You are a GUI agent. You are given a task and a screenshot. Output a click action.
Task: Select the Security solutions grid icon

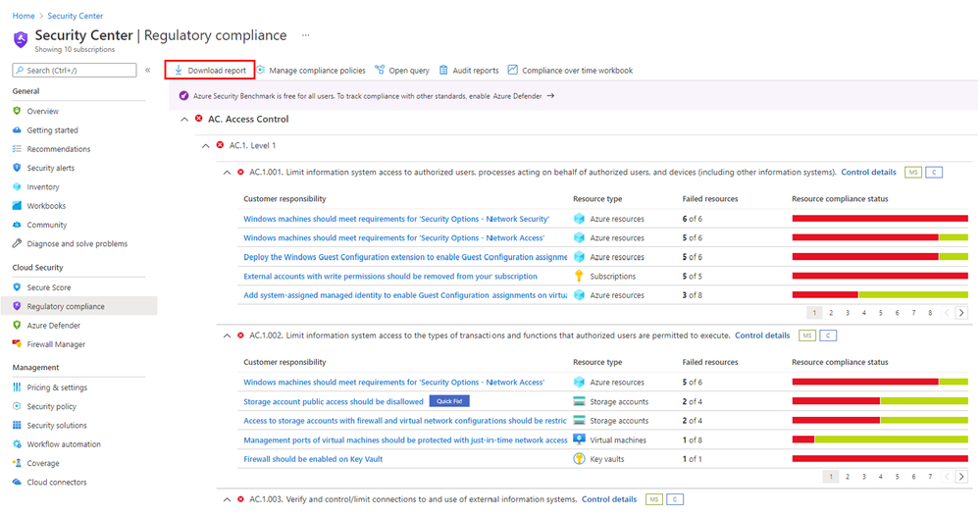click(x=17, y=425)
